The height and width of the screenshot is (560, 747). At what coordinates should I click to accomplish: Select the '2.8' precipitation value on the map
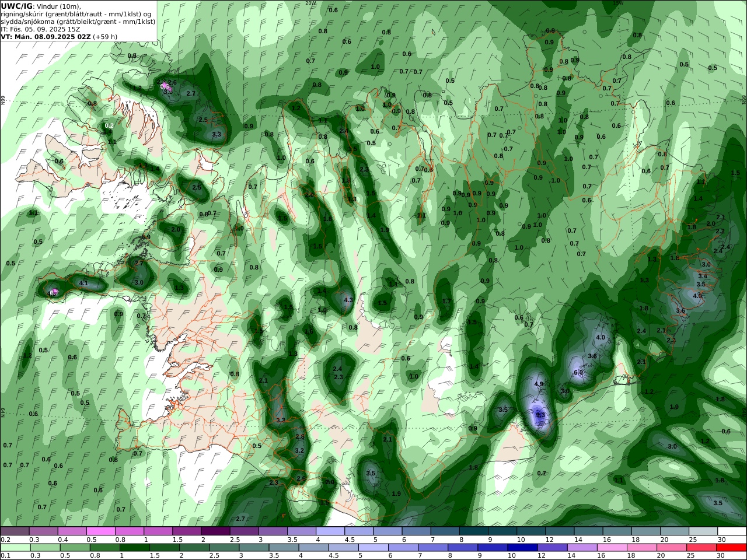tap(300, 437)
